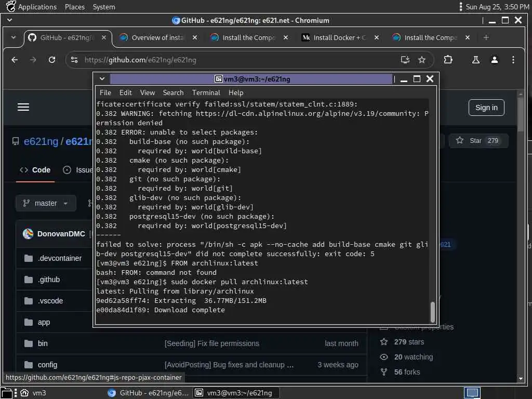Image resolution: width=532 pixels, height=399 pixels.
Task: Open site information icon in address bar
Action: 74,60
